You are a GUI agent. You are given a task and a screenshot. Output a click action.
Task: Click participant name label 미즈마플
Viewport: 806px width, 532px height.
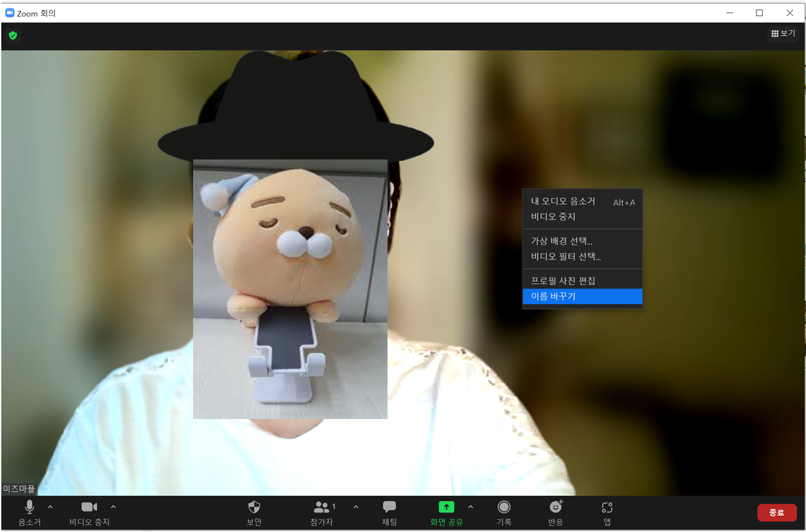pyautogui.click(x=19, y=489)
